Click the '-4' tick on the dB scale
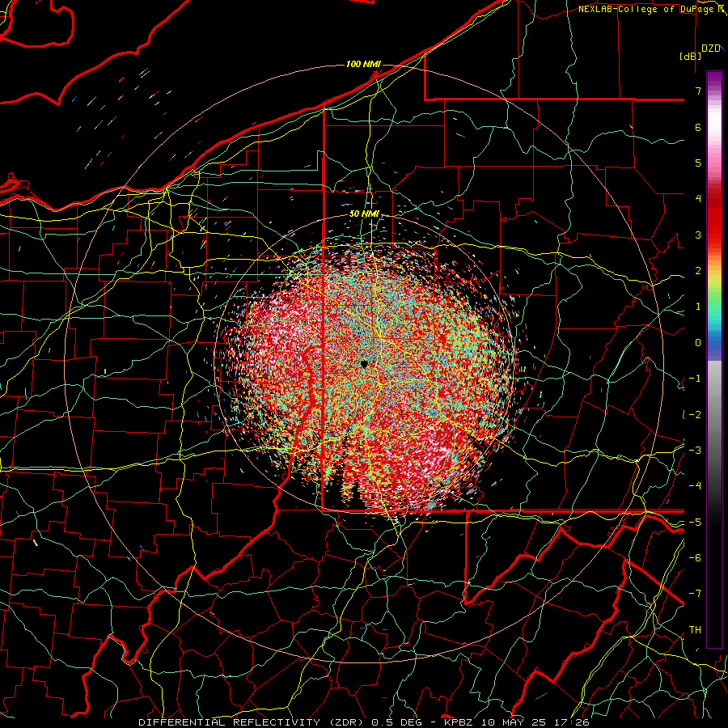This screenshot has width=728, height=728. (x=695, y=485)
